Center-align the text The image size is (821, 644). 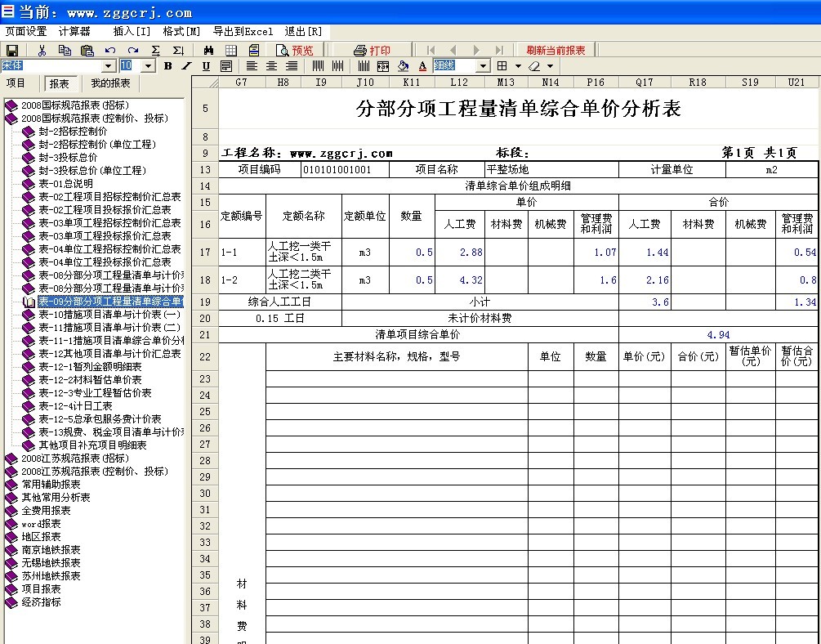pos(271,66)
